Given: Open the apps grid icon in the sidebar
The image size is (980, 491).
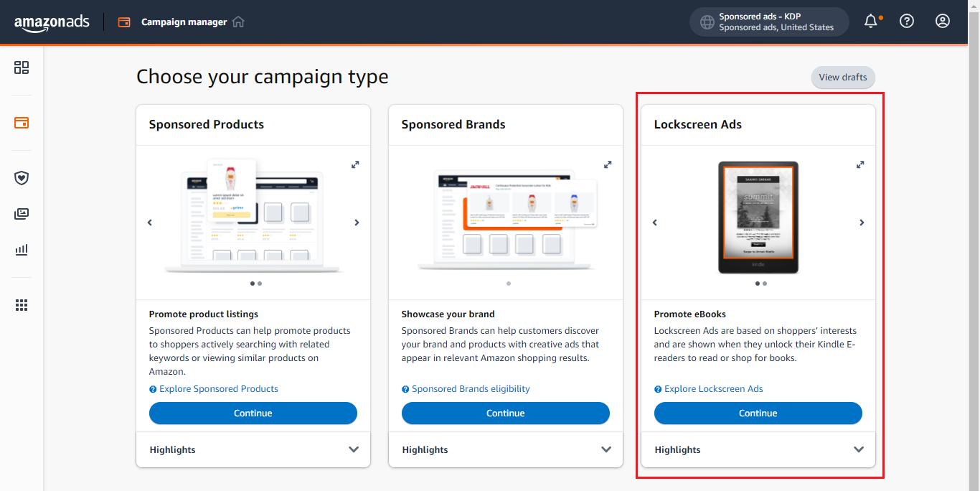Looking at the screenshot, I should point(22,305).
